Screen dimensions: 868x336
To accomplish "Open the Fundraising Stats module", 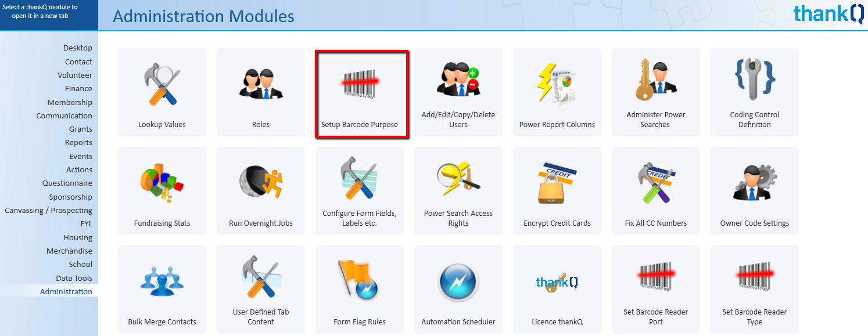I will (162, 191).
